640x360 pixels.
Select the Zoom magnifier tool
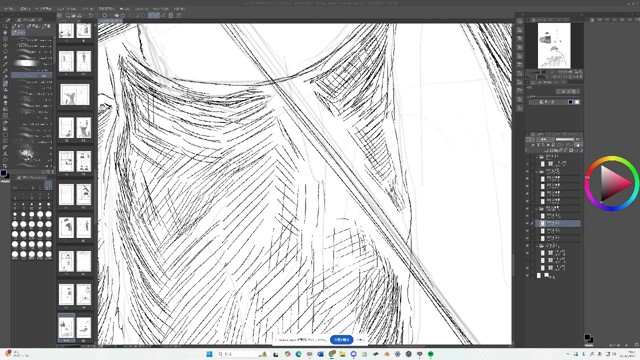point(5,26)
